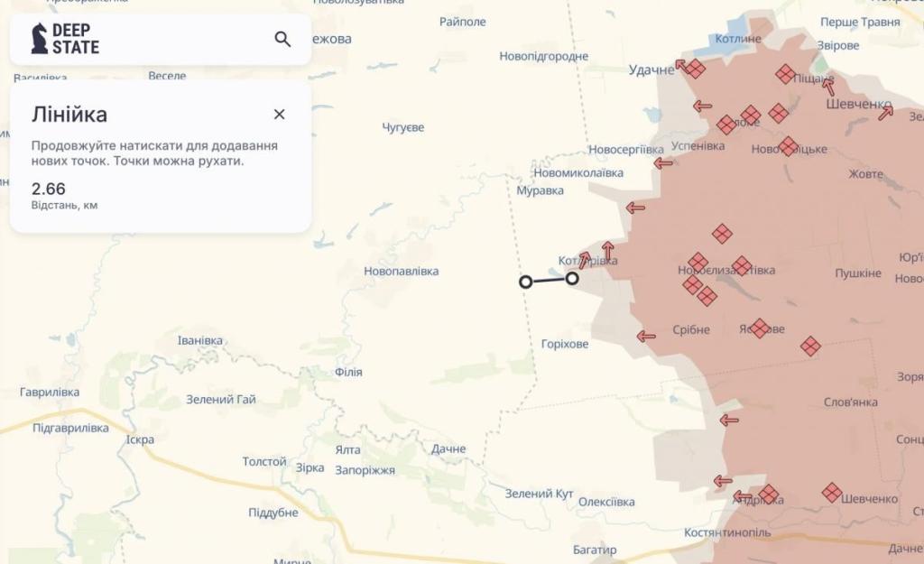Open unit marker northwest of Слов'янка
This screenshot has height=564, width=924.
tap(810, 346)
